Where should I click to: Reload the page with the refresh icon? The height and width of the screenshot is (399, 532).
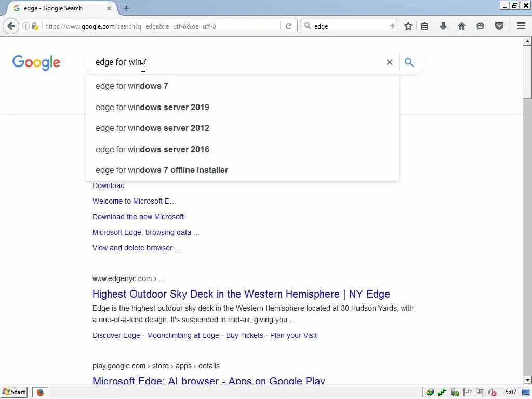[288, 26]
